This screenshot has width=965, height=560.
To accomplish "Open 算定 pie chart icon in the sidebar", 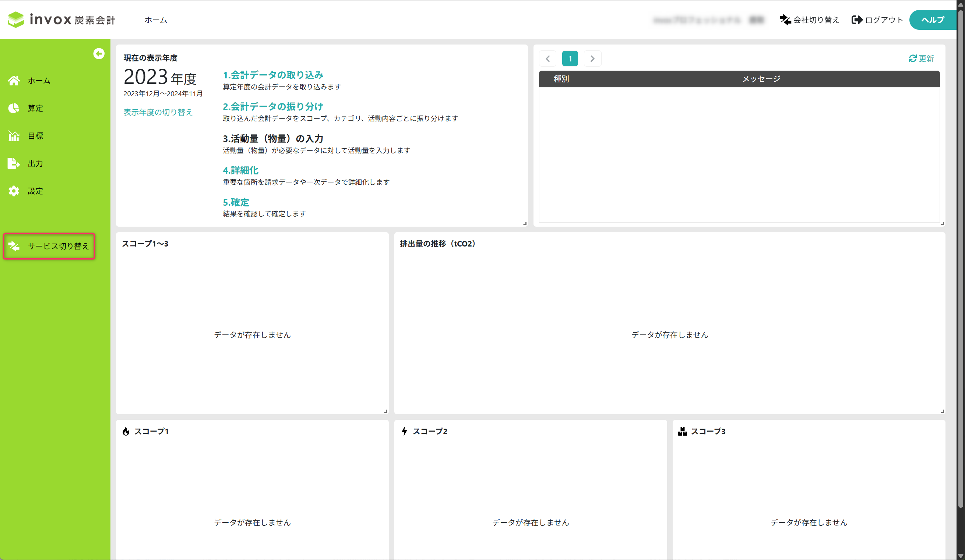I will click(x=14, y=108).
